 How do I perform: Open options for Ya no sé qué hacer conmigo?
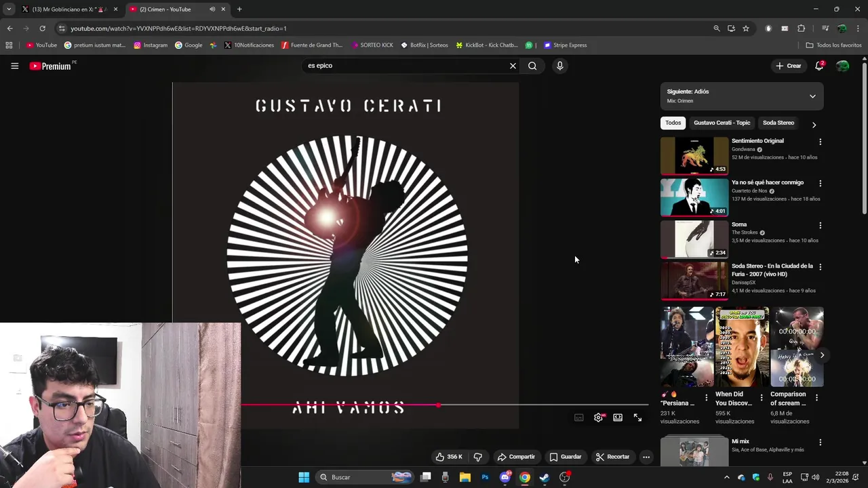point(820,184)
